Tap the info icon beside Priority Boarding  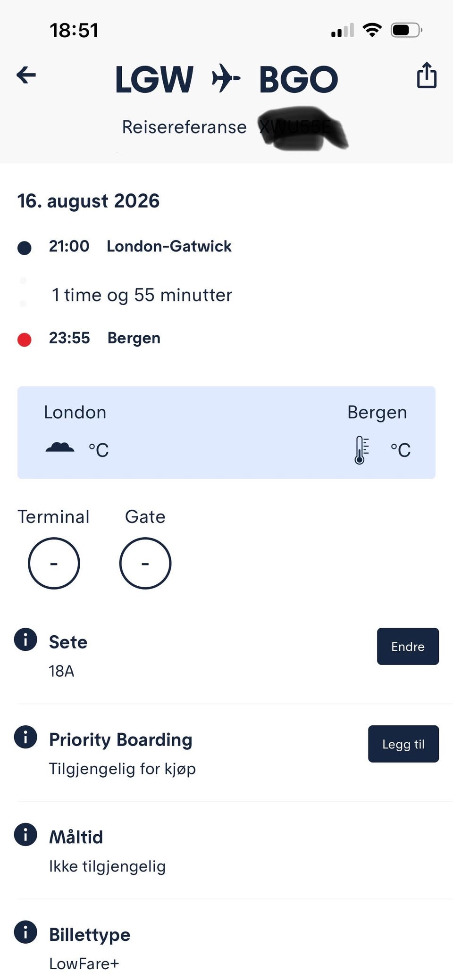25,737
